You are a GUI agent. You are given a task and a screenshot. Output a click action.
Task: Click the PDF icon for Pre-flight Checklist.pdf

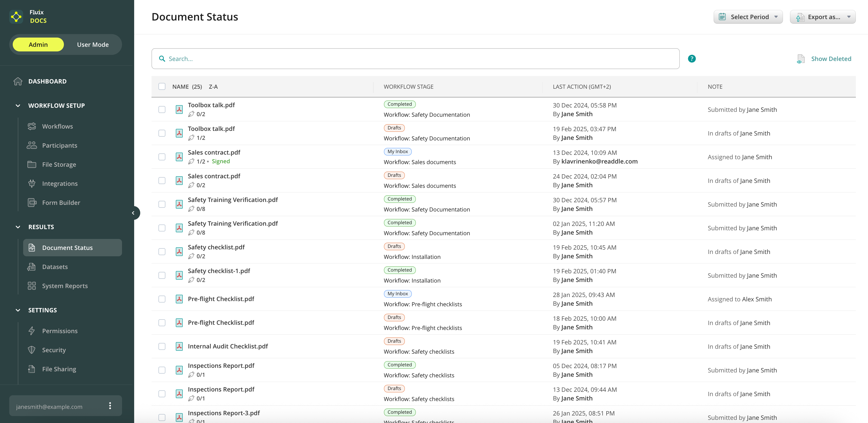[x=179, y=299]
